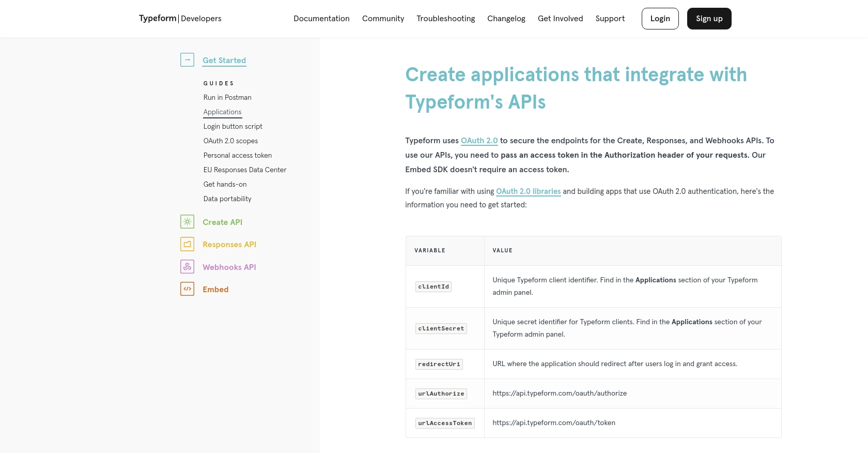The height and width of the screenshot is (453, 868).
Task: Click the Embed code icon
Action: pyautogui.click(x=187, y=289)
